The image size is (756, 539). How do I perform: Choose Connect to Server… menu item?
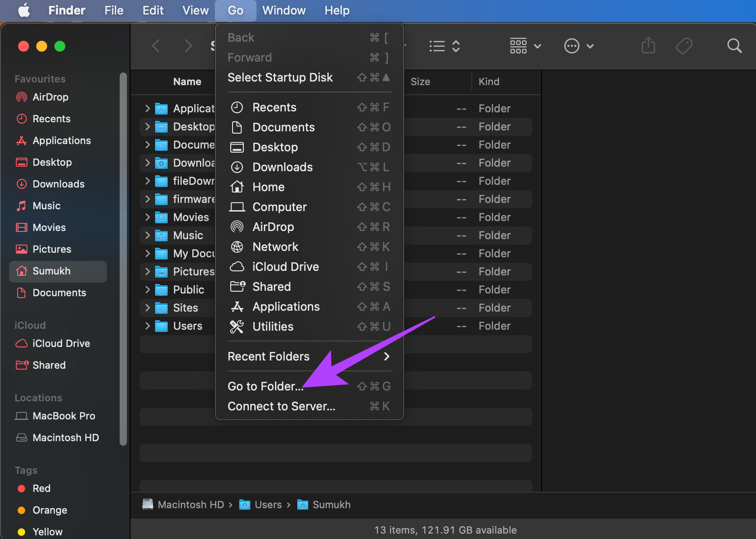click(309, 406)
